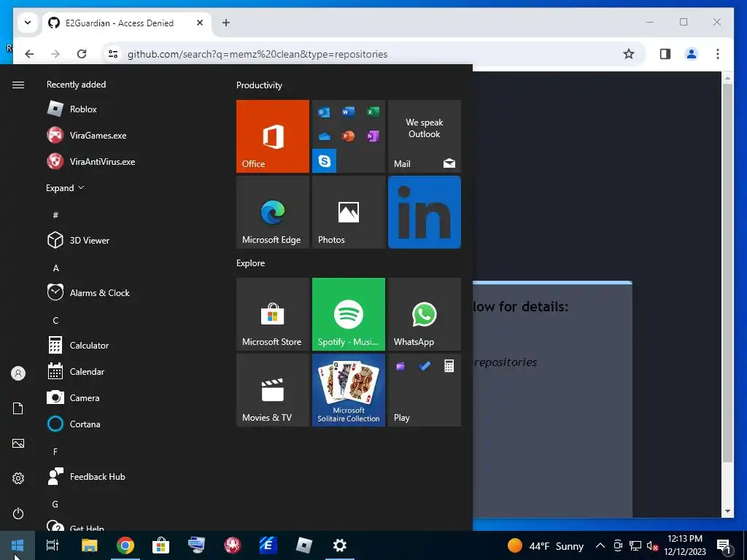This screenshot has width=747, height=560.
Task: Open the weather widget 44°F Sunny
Action: [545, 545]
